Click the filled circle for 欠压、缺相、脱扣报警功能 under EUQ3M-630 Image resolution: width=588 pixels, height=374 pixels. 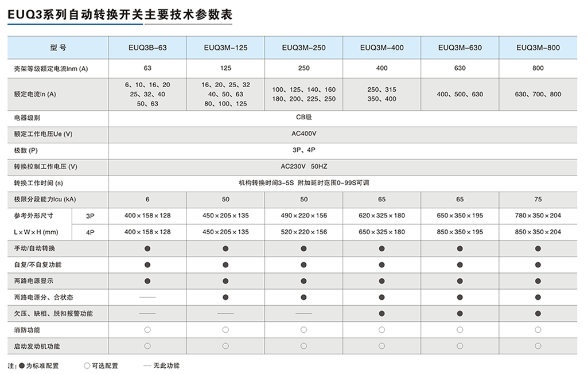(x=459, y=313)
